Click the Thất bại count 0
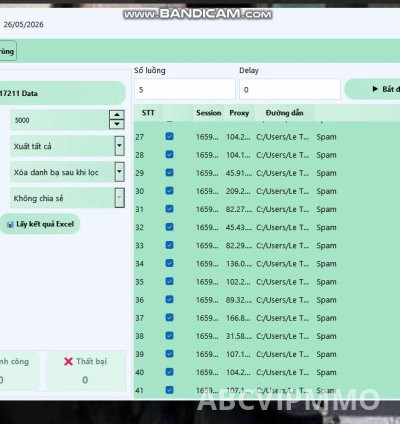Viewport: 400px width, 424px height. point(85,380)
